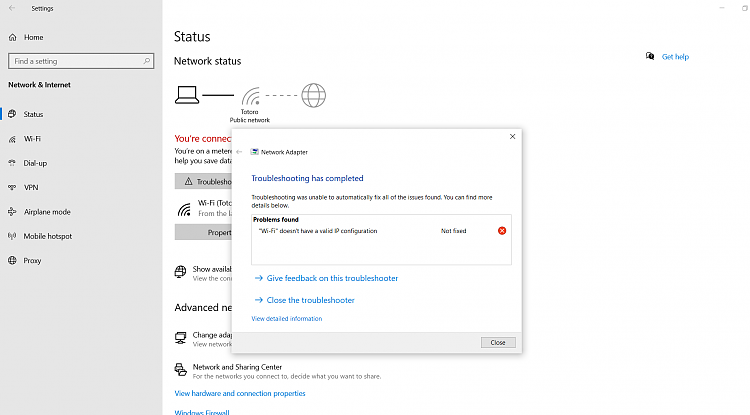Open the Proxy settings section
750x415 pixels.
(x=32, y=261)
